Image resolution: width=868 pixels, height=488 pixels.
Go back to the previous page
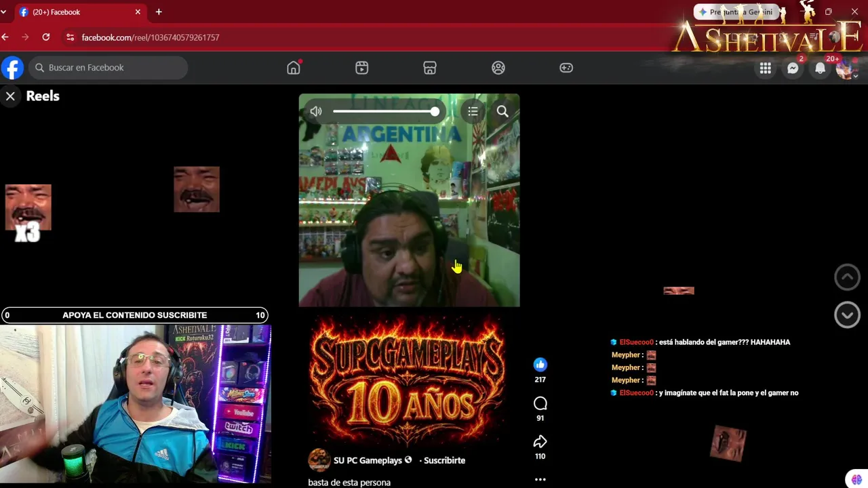click(x=5, y=37)
